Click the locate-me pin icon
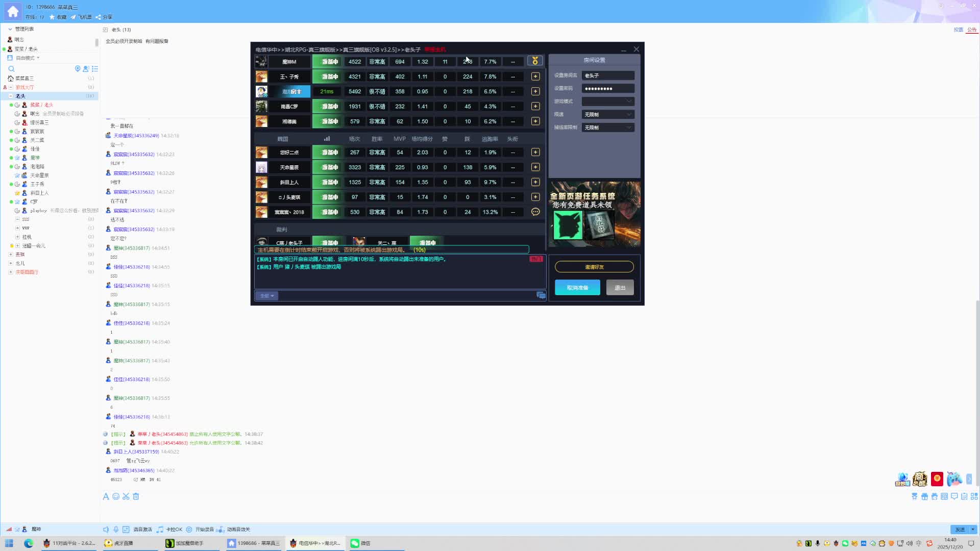This screenshot has height=551, width=980. (x=78, y=69)
